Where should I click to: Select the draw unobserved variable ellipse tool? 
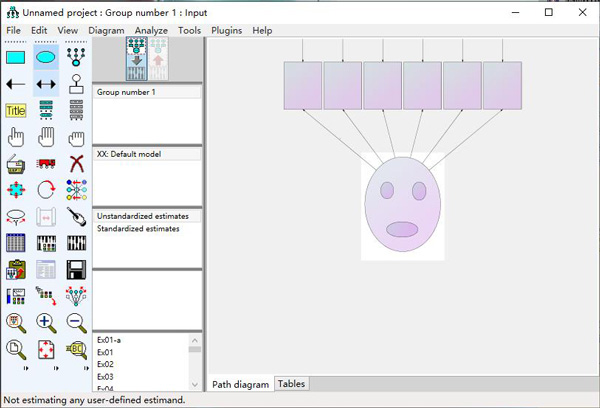[46, 58]
